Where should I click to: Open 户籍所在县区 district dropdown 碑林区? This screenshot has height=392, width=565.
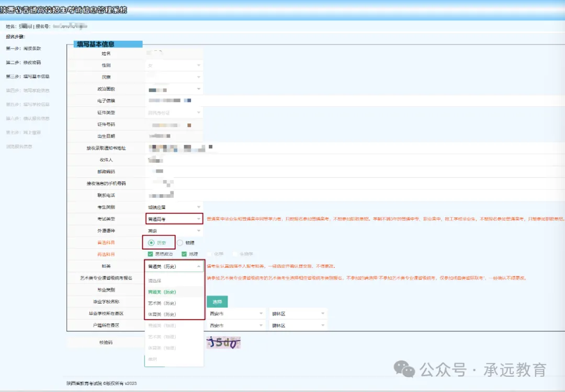(298, 326)
